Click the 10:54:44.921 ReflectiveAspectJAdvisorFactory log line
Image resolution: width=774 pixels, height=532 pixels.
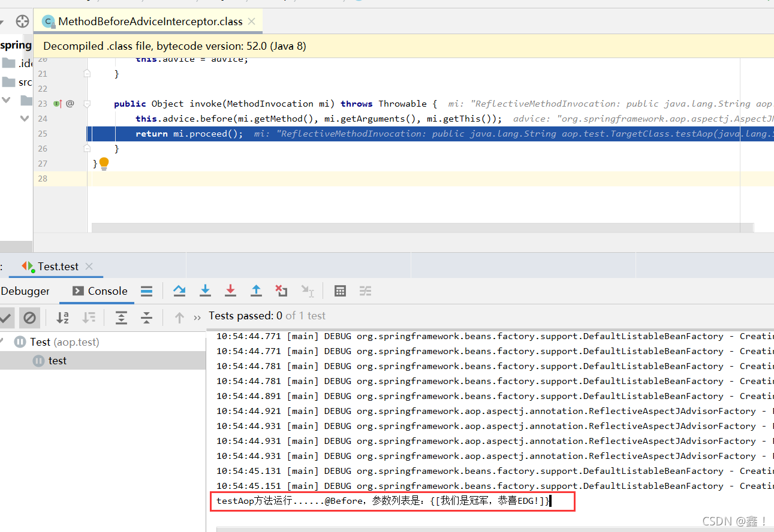click(x=495, y=411)
